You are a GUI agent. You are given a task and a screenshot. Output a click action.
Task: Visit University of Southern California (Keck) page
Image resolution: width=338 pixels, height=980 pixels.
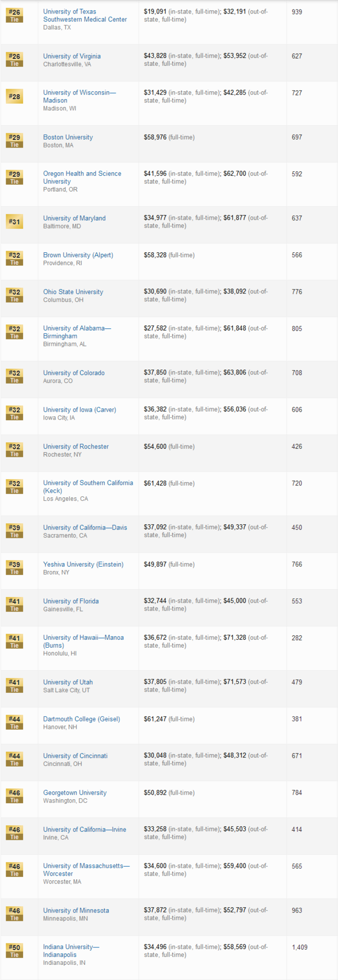coord(88,487)
